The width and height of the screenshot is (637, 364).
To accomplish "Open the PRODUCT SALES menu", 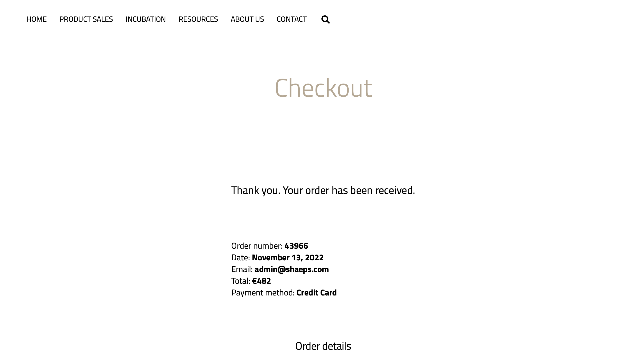I will click(x=86, y=19).
